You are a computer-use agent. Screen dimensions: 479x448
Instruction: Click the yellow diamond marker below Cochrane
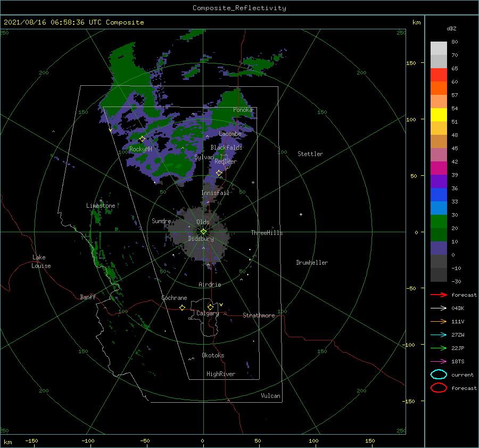pyautogui.click(x=182, y=308)
